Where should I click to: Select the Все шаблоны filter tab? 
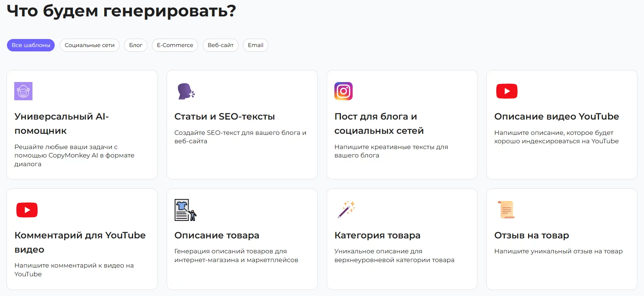point(31,45)
